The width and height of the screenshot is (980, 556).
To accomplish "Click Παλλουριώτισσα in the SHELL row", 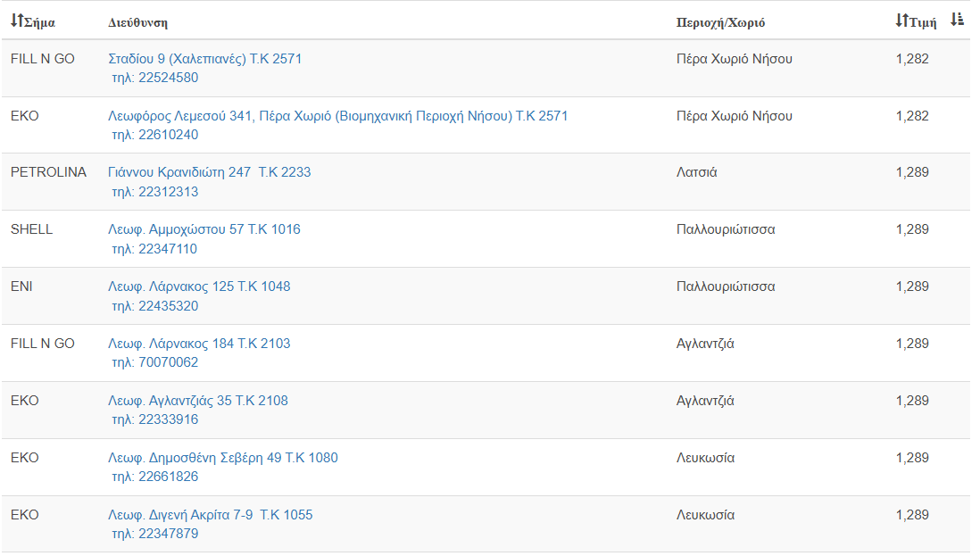I will pyautogui.click(x=726, y=229).
